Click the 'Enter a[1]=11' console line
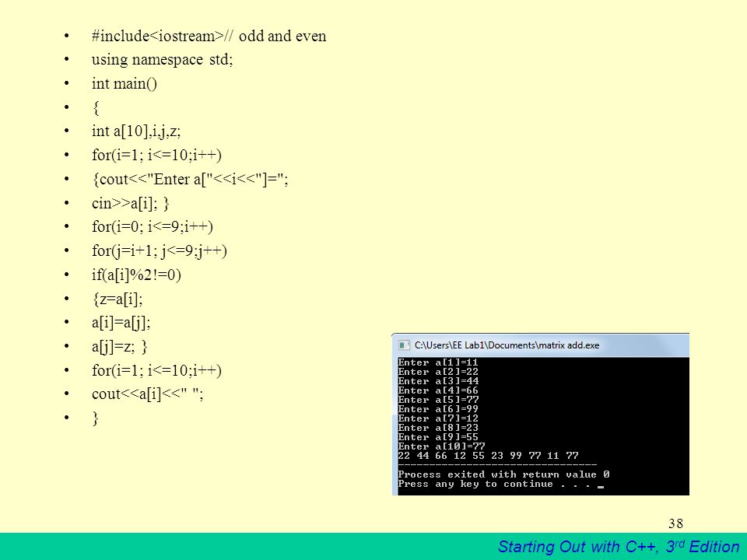747x560 pixels. (438, 362)
